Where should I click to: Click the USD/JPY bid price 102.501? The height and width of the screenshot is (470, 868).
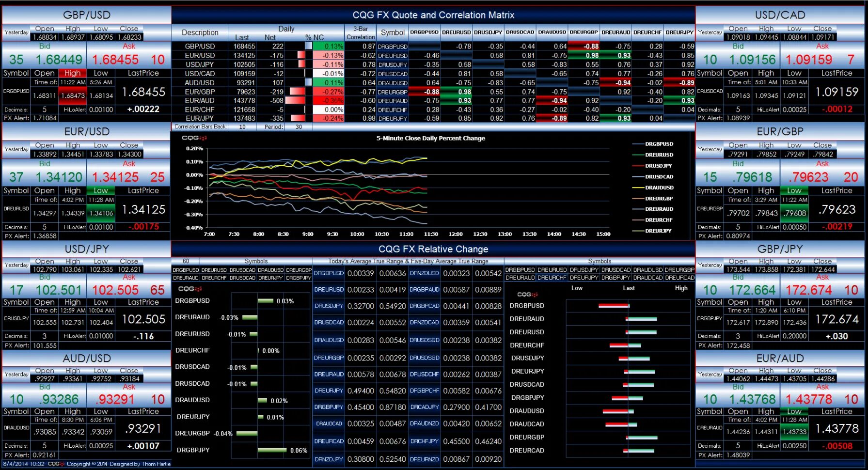coord(58,290)
